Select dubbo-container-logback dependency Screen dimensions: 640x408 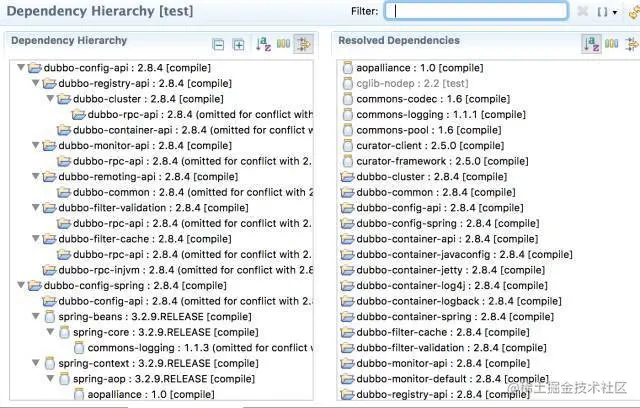point(451,301)
